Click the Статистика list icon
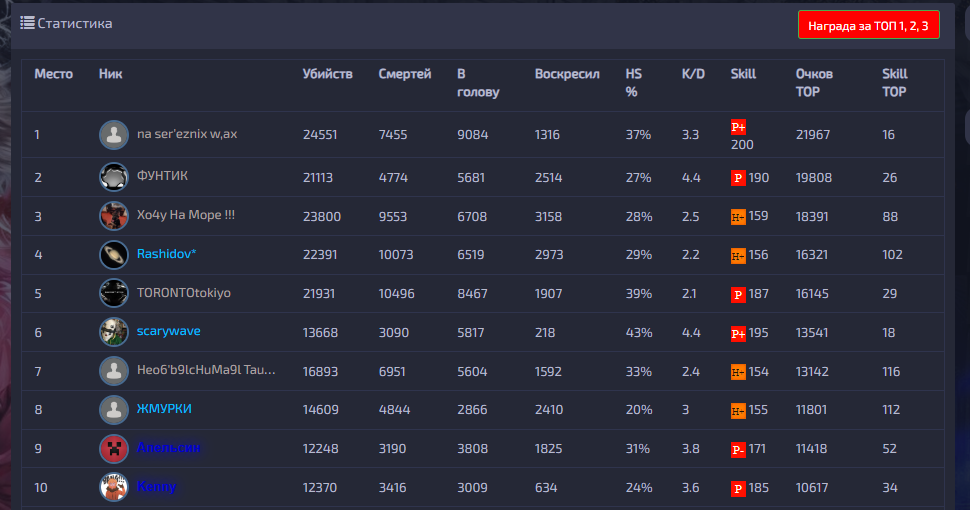 point(27,23)
